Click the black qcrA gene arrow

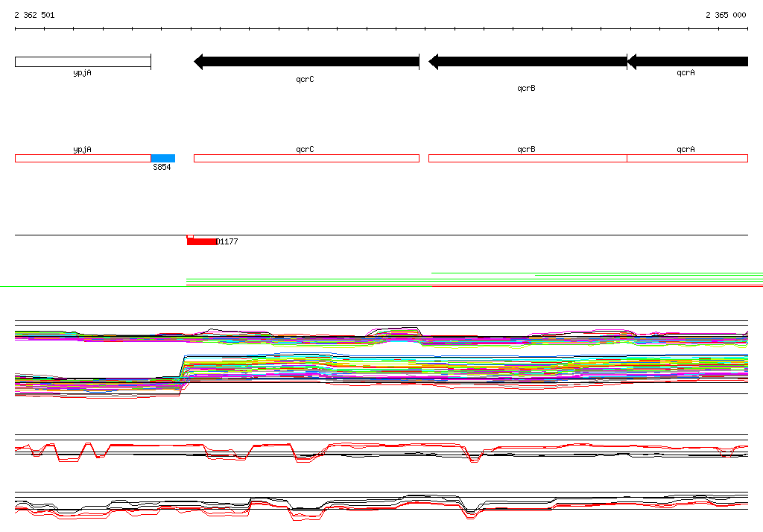pyautogui.click(x=688, y=62)
